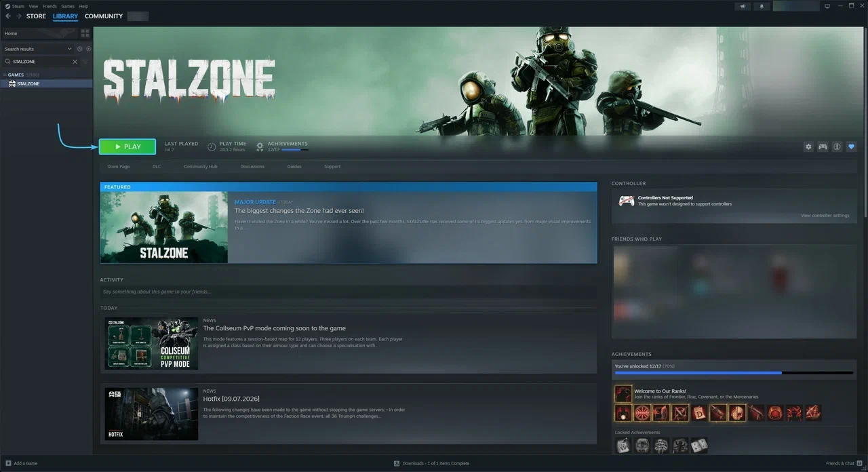The width and height of the screenshot is (868, 472).
Task: Open 'Welcome to Our Ranks!' achievement icon
Action: (623, 394)
